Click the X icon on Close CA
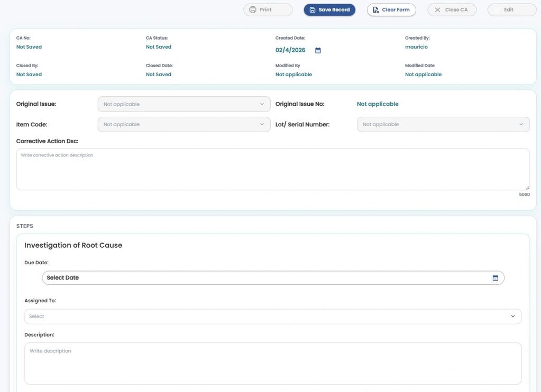The width and height of the screenshot is (541, 392). coord(437,10)
